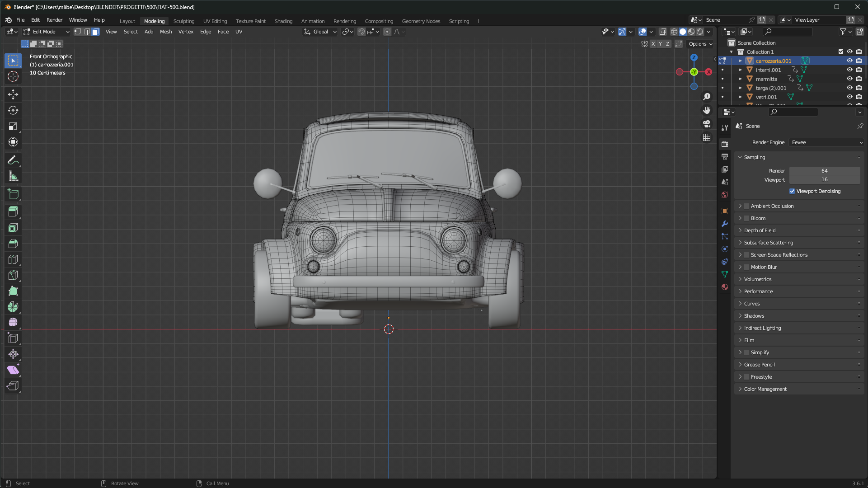
Task: Select the Add Cube tool
Action: tap(13, 194)
